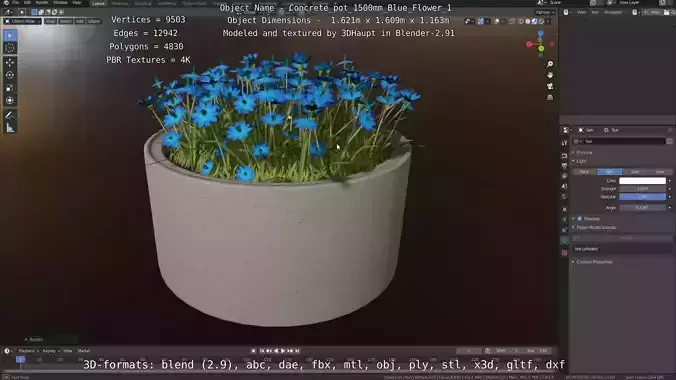676x380 pixels.
Task: Select the Spot light type
Action: [635, 172]
